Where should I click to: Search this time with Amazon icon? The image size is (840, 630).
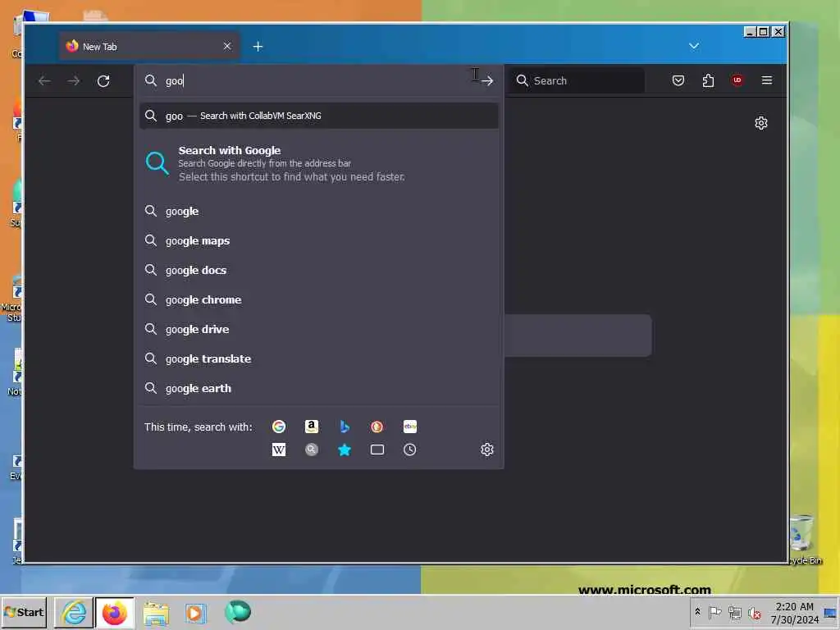pos(311,427)
